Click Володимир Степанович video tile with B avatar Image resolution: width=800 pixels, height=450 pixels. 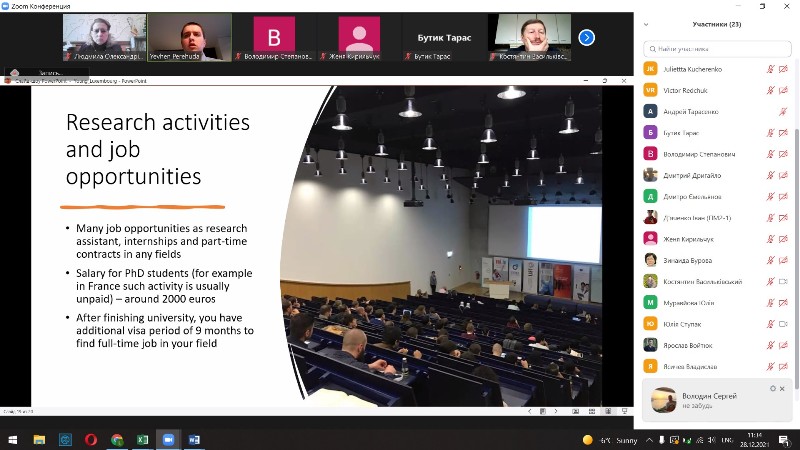(274, 38)
